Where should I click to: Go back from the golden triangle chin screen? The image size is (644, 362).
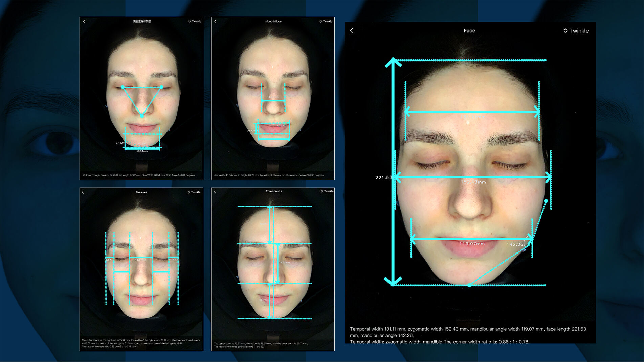tap(84, 21)
